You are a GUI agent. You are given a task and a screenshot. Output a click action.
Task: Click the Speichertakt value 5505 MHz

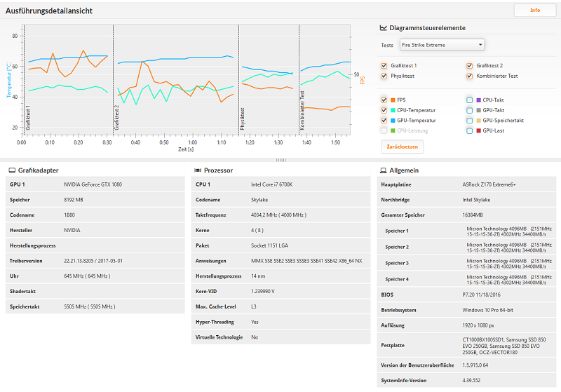point(90,307)
